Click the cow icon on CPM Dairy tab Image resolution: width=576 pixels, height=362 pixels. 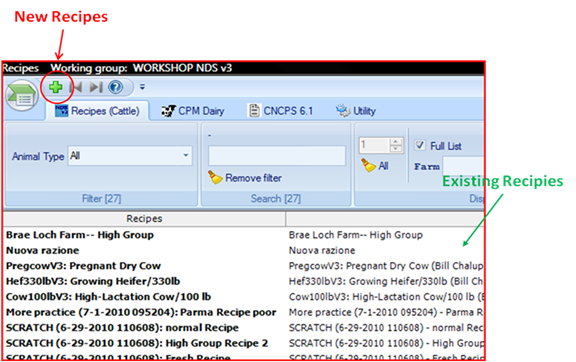pyautogui.click(x=168, y=111)
